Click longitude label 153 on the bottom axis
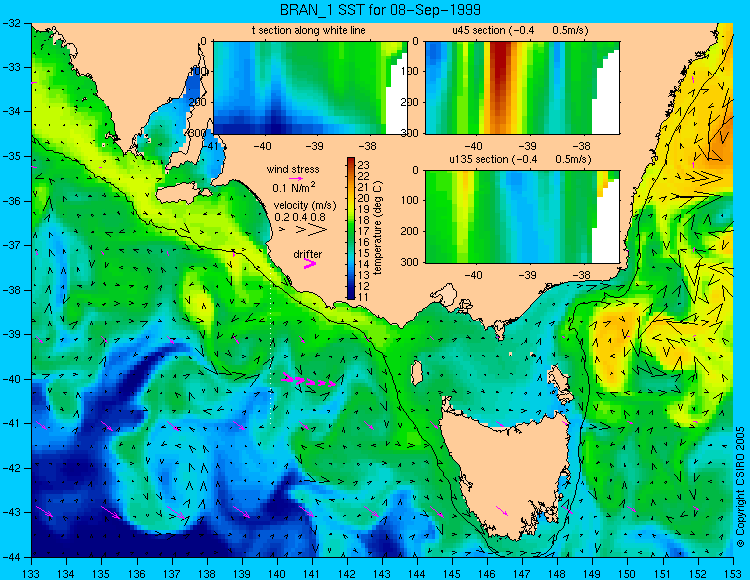Viewport: 750px width, 580px height. coord(733,574)
